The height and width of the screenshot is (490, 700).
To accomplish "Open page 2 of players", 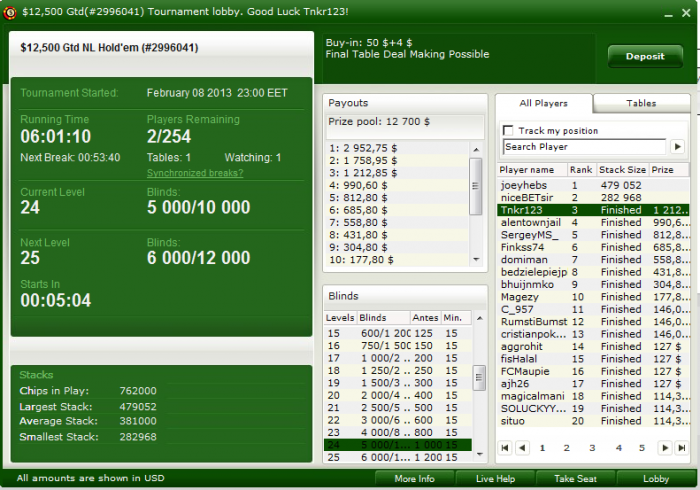I will 567,448.
